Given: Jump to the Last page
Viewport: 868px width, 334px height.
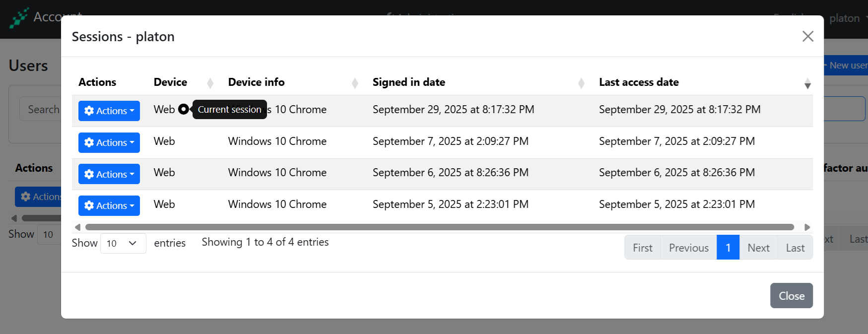Looking at the screenshot, I should point(795,248).
